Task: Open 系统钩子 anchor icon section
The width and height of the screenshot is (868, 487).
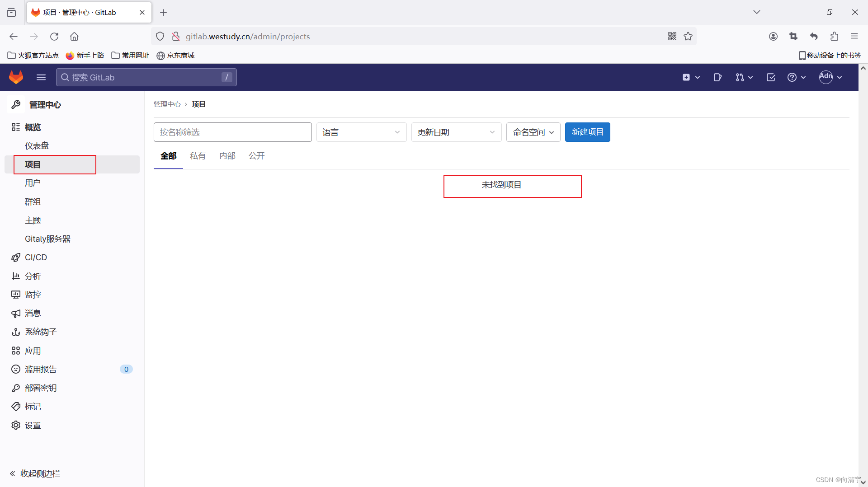Action: coord(72,332)
